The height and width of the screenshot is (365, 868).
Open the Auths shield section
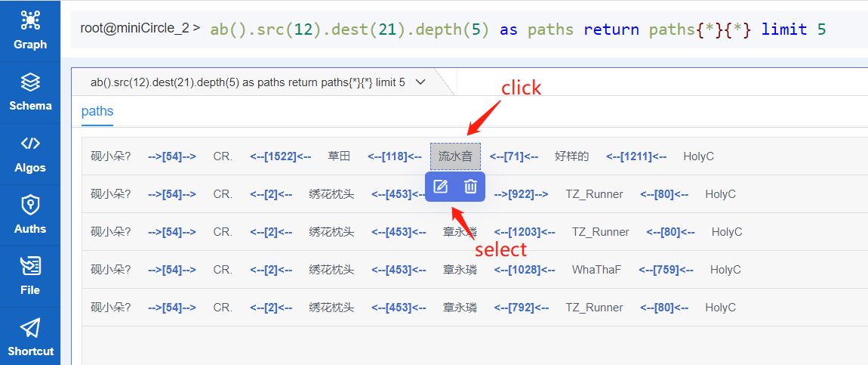(x=30, y=215)
